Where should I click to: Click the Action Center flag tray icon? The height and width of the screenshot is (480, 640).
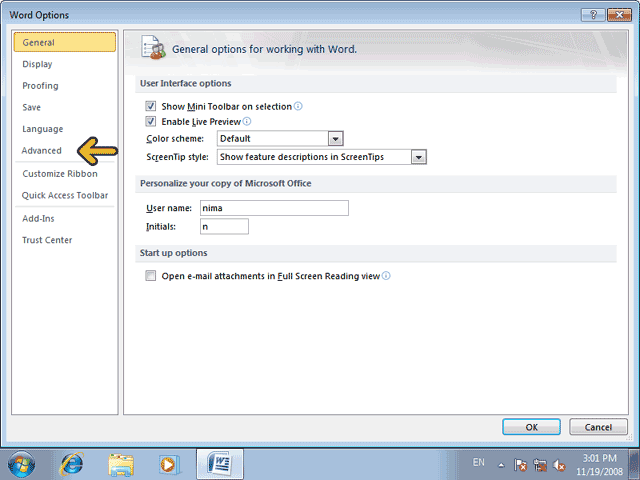click(x=520, y=465)
